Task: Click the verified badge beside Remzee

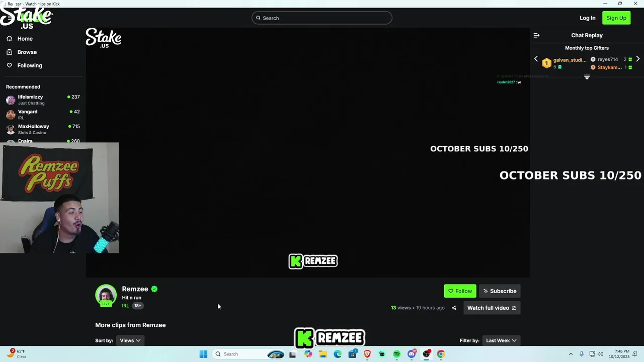Action: 154,289
